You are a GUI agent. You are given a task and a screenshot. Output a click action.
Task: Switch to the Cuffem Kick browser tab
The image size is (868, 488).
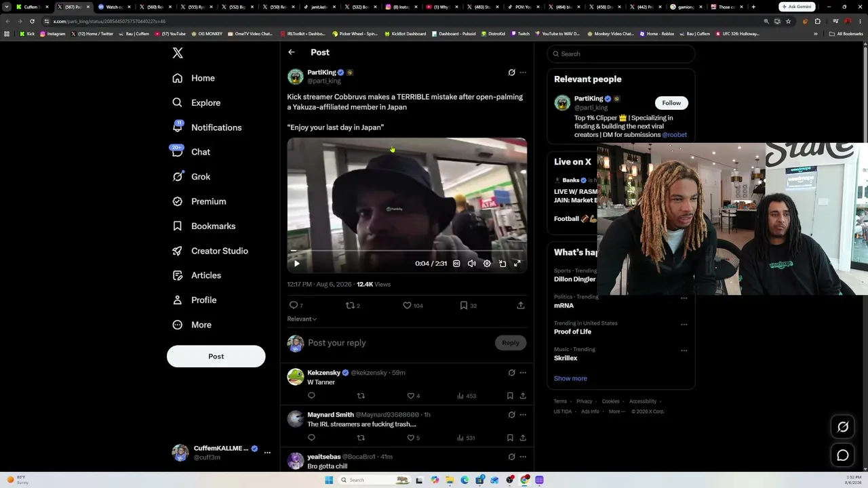click(x=31, y=7)
